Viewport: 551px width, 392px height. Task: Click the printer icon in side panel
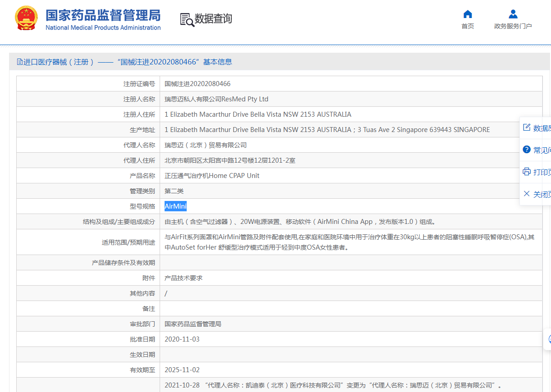point(526,172)
